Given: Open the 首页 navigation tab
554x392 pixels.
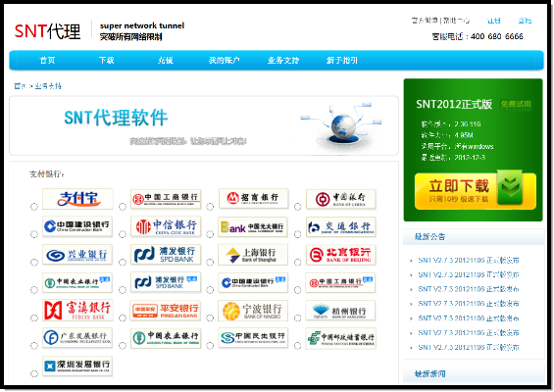Looking at the screenshot, I should [47, 61].
